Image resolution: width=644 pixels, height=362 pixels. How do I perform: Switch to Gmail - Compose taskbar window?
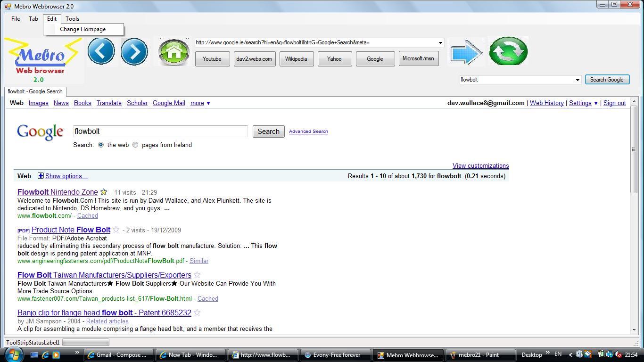click(x=118, y=355)
